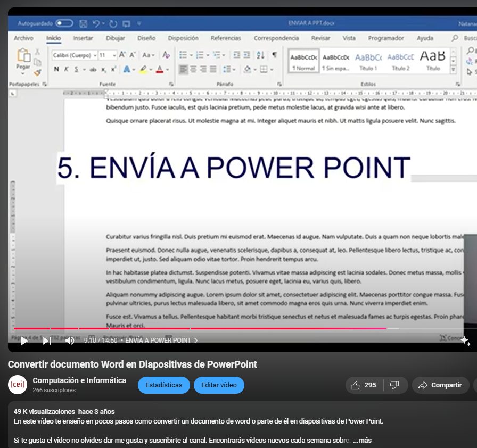This screenshot has width=477, height=448.
Task: Click the Word save icon
Action: (83, 23)
